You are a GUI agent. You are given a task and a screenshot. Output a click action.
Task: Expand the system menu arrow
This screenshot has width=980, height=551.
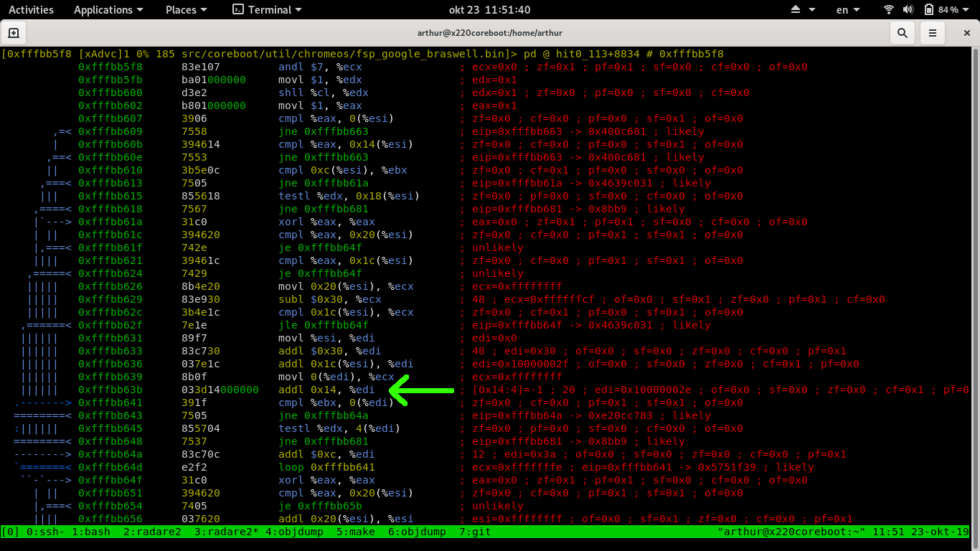point(967,10)
